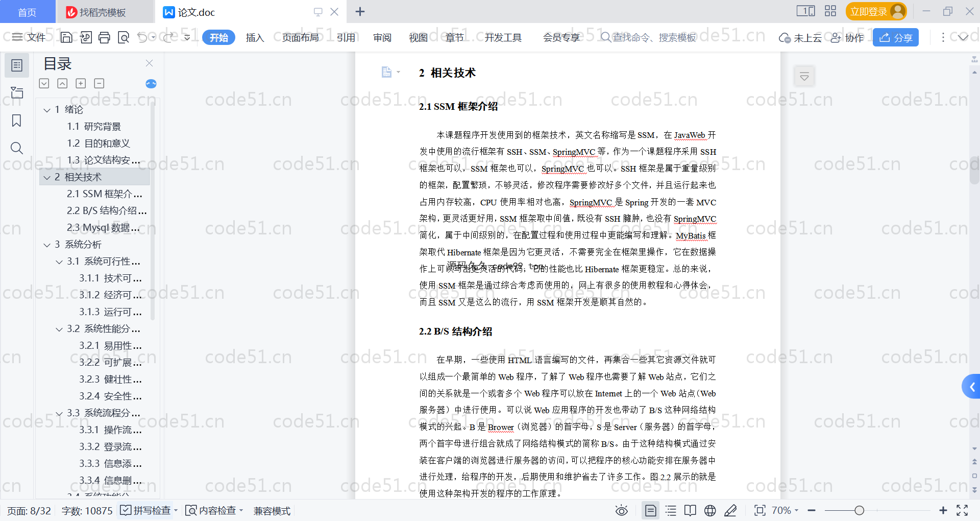Screen dimensions: 980x521
Task: Open the 引用 ribbon tab
Action: 346,37
